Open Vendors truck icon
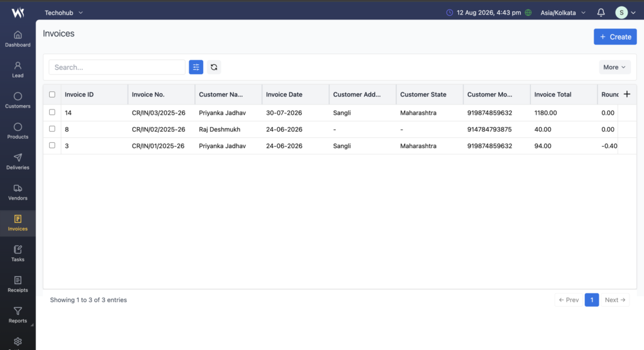 (x=18, y=188)
